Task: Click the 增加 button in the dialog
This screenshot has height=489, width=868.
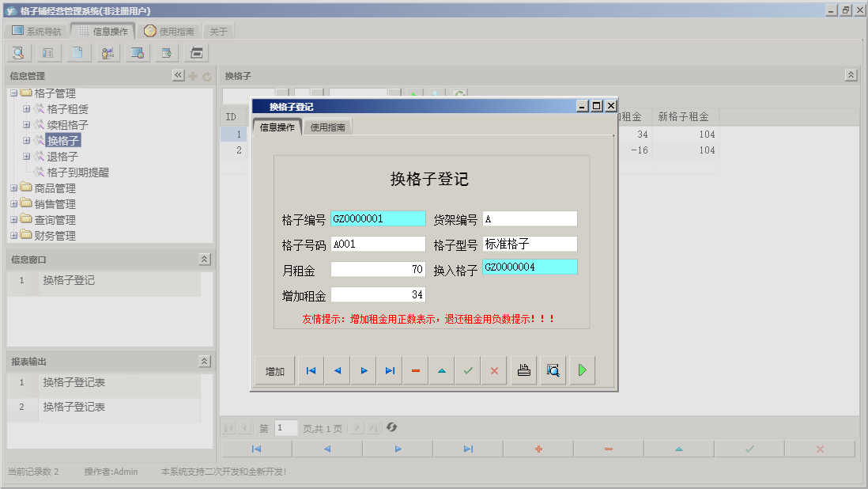Action: click(x=274, y=370)
